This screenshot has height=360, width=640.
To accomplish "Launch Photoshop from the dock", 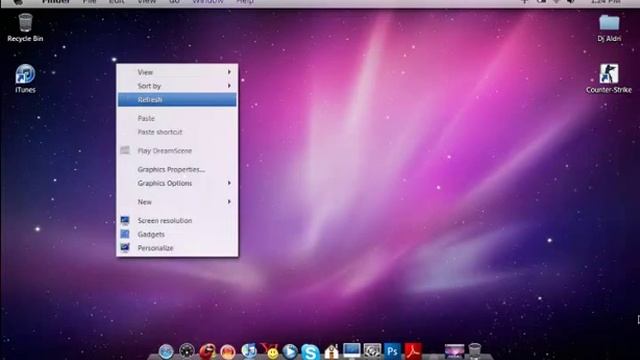I will [x=392, y=351].
